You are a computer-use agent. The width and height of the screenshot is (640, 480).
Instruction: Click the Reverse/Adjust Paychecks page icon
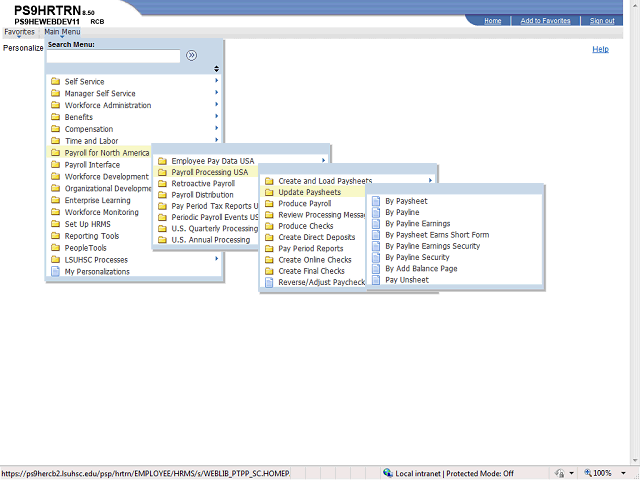pyautogui.click(x=269, y=283)
